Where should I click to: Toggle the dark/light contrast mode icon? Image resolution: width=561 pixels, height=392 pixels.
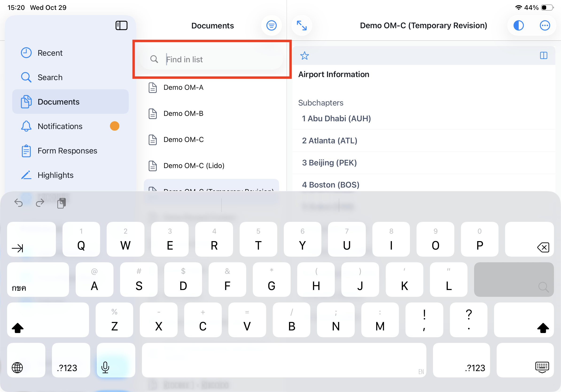click(x=518, y=25)
